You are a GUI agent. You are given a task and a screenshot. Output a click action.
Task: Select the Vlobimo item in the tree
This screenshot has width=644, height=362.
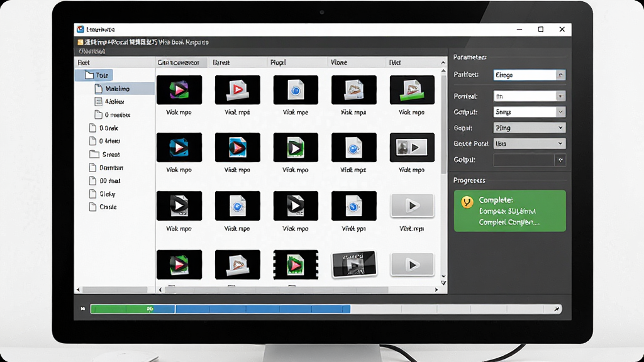tap(117, 89)
